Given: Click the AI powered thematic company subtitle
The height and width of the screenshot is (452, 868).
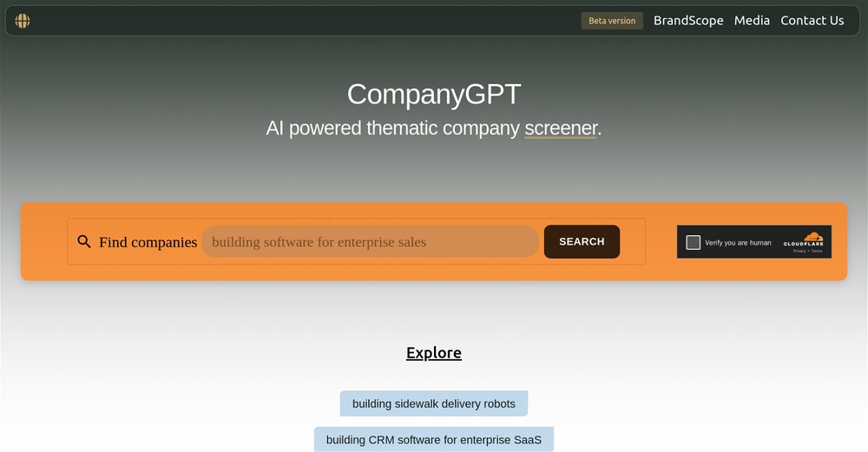Looking at the screenshot, I should pos(393,128).
